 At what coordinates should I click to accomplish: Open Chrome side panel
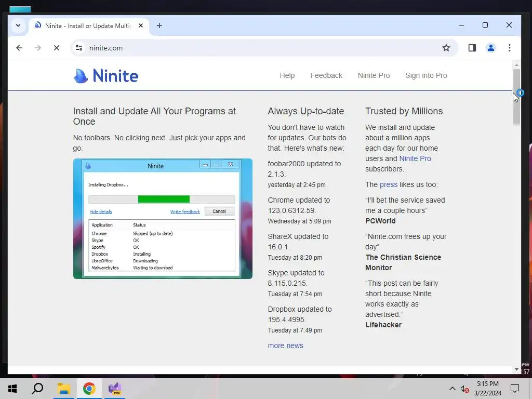click(x=472, y=48)
